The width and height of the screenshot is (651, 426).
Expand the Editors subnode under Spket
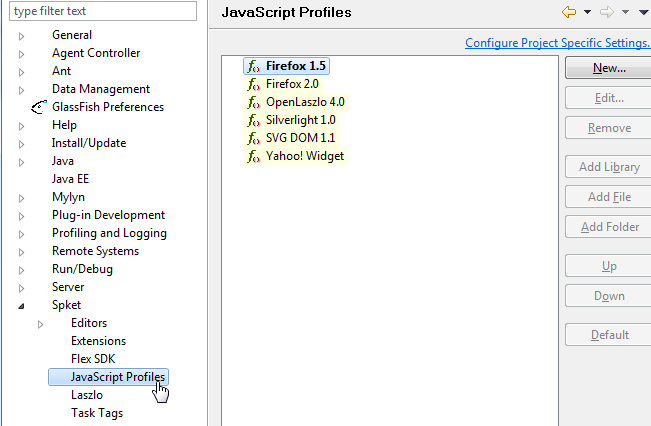coord(41,324)
